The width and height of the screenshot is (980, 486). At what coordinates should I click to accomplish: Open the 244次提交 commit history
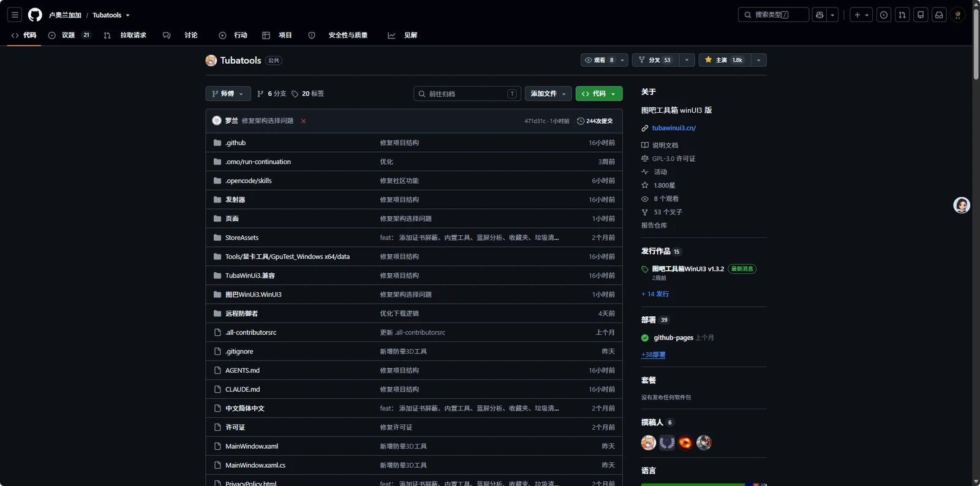point(595,121)
